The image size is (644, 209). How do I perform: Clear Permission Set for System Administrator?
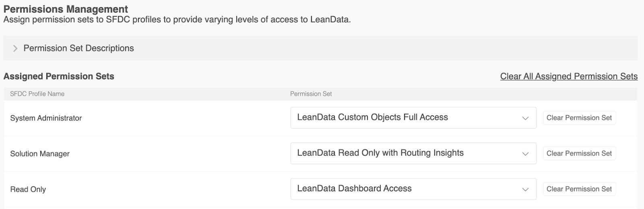click(x=579, y=118)
